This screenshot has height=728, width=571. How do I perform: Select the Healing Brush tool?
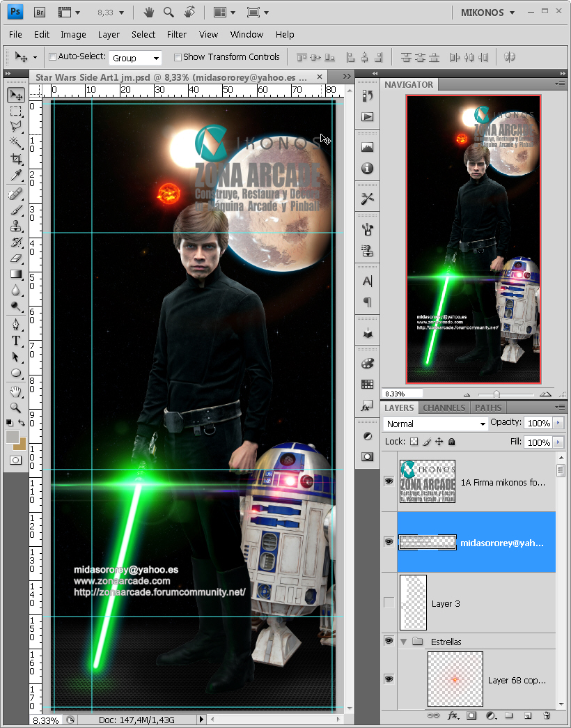tap(16, 193)
